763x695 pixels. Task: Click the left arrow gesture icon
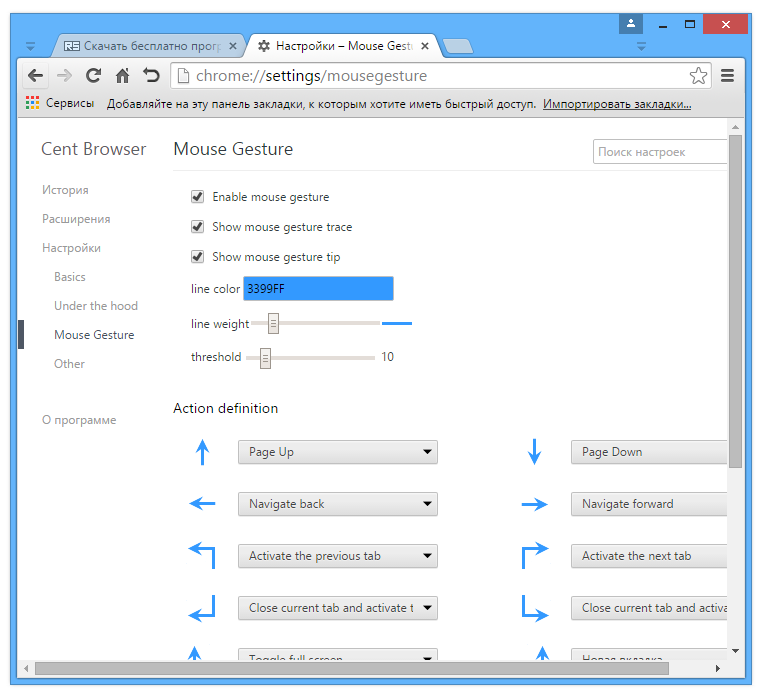click(x=202, y=503)
